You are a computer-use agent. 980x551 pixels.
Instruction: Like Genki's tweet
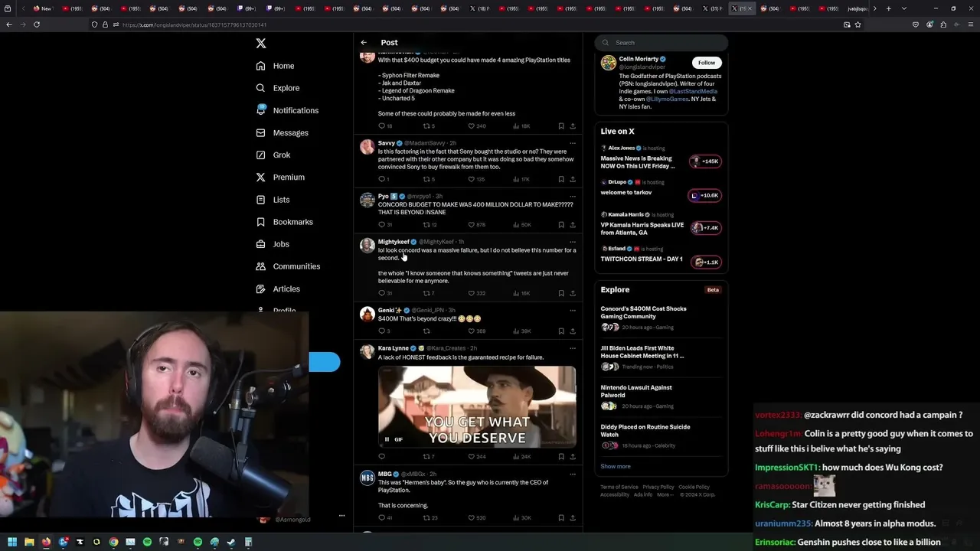[472, 331]
